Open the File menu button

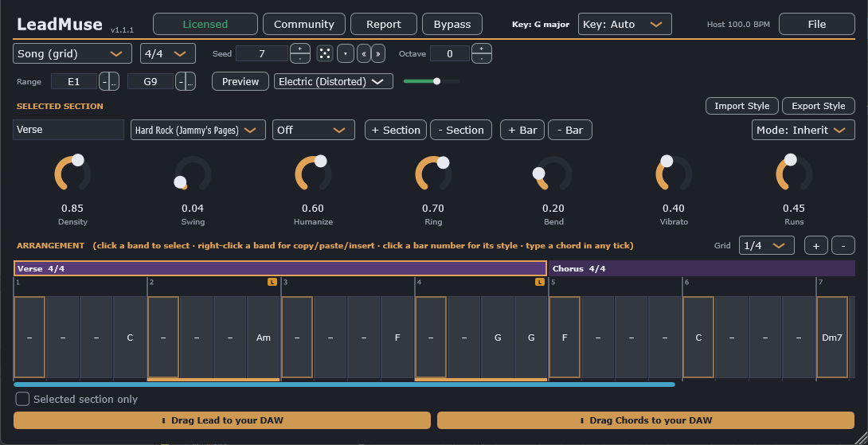pos(817,25)
